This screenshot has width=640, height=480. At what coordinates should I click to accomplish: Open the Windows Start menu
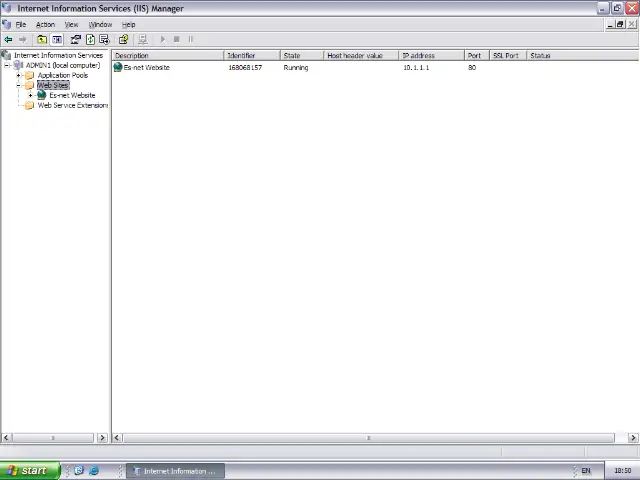(x=29, y=471)
